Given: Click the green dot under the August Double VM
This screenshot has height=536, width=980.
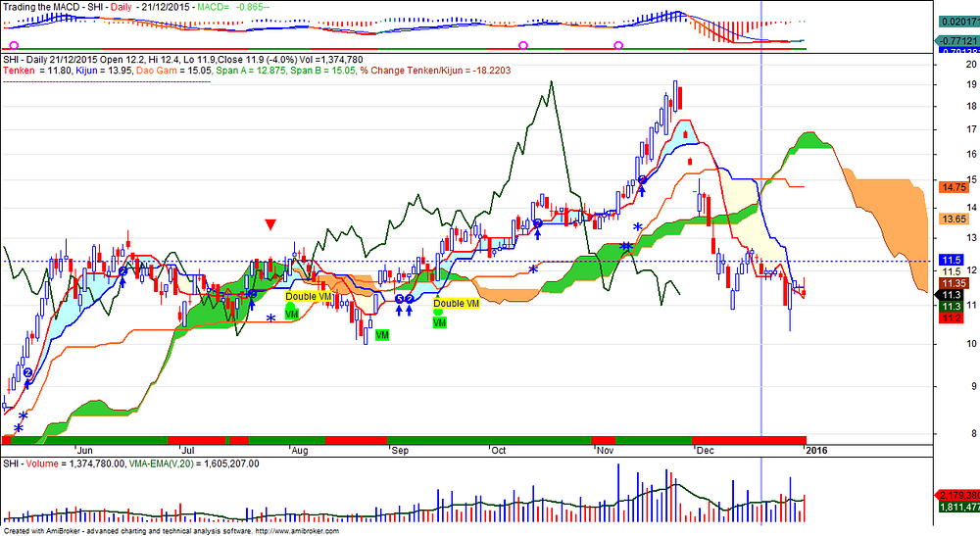Looking at the screenshot, I should [x=290, y=306].
